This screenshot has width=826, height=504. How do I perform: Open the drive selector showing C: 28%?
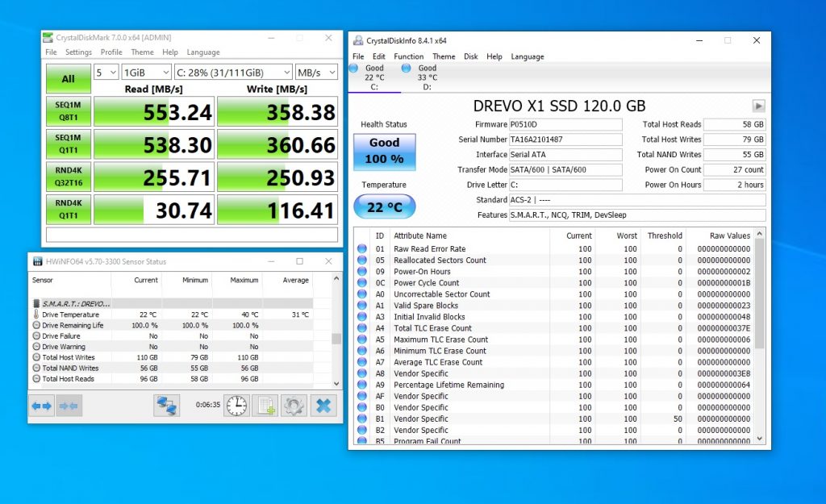[233, 72]
